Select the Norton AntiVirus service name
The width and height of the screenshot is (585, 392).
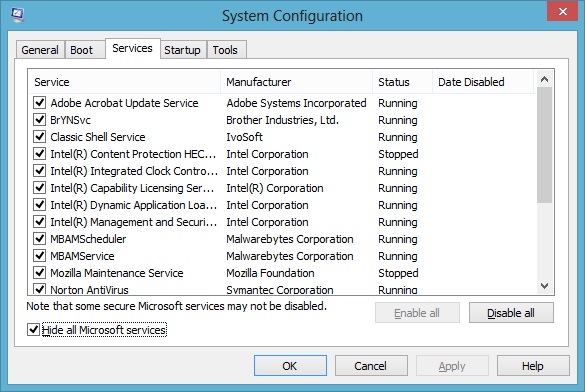tap(89, 290)
